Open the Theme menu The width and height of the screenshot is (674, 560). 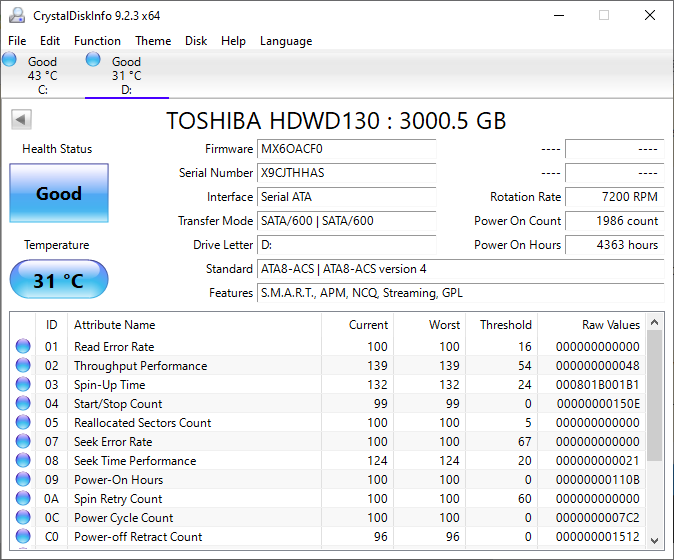(x=153, y=41)
